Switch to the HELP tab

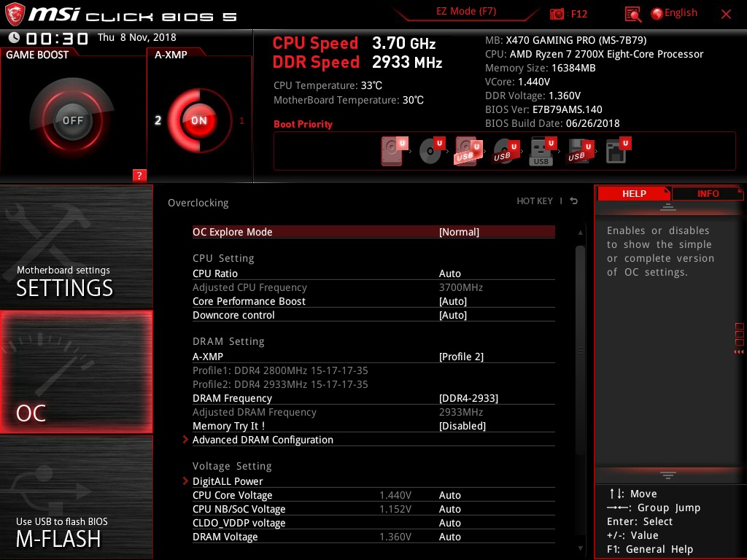point(634,193)
